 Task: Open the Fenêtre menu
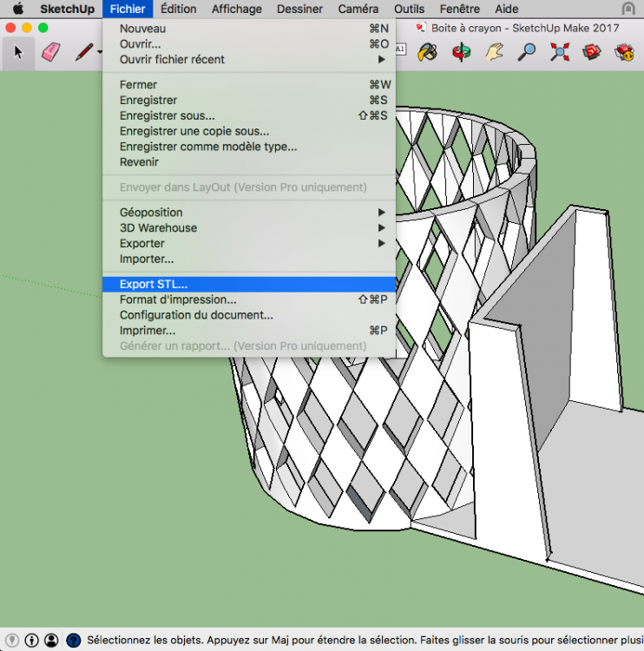pos(460,9)
